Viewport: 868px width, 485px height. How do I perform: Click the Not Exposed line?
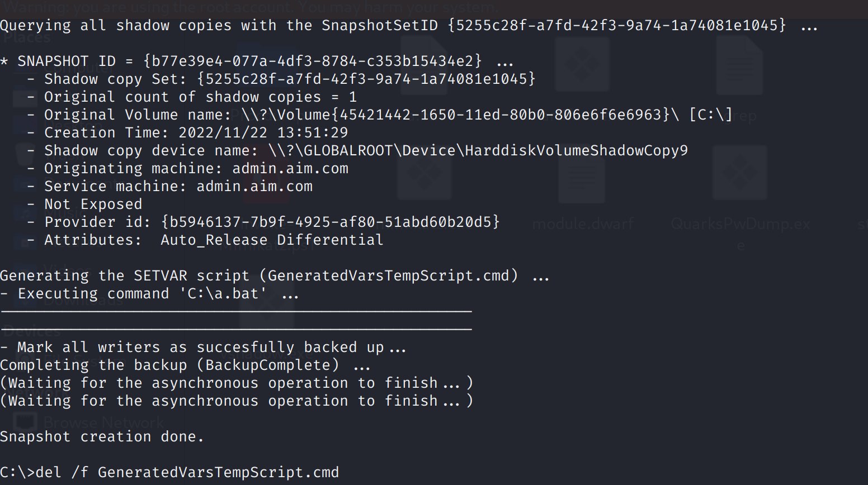point(93,204)
